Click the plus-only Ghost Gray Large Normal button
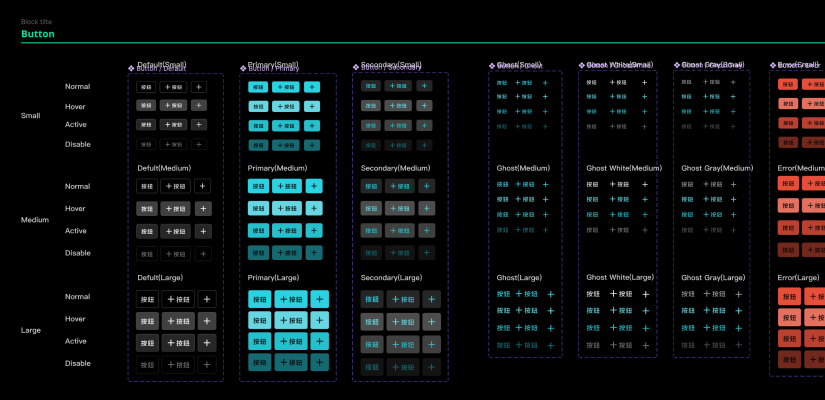The height and width of the screenshot is (400, 825). tap(739, 294)
